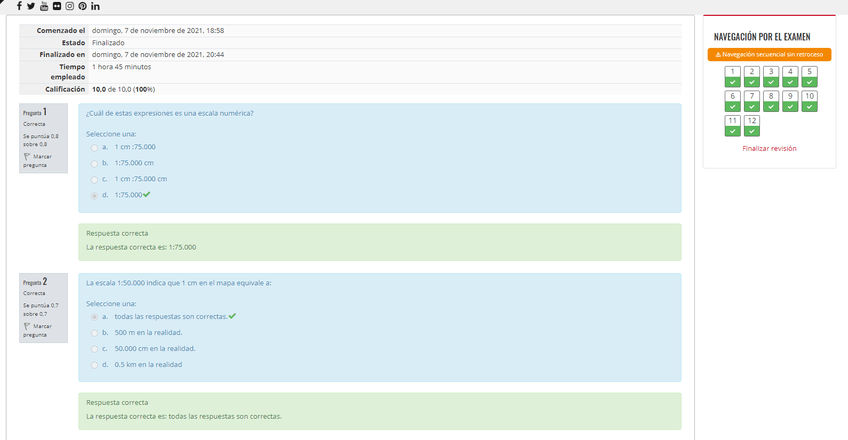Click the question text '¿Cuál de estas expresiones es una escala numérica?'
This screenshot has width=848, height=440.
(169, 114)
